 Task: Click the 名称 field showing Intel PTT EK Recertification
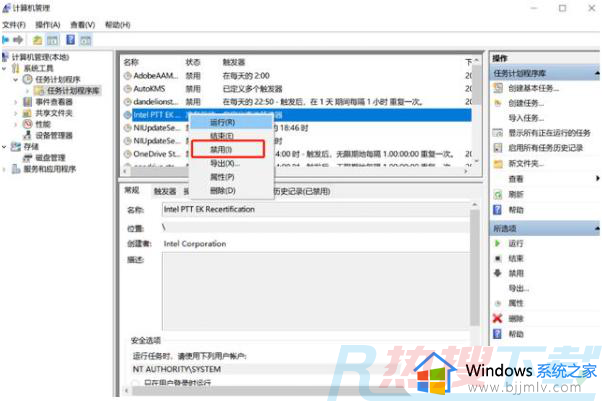315,209
